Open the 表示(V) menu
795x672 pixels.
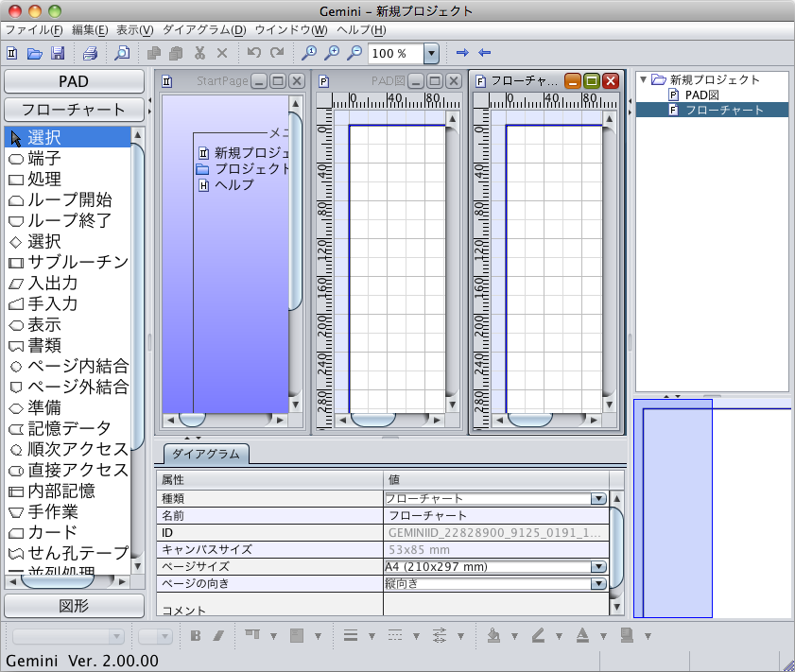pos(135,30)
